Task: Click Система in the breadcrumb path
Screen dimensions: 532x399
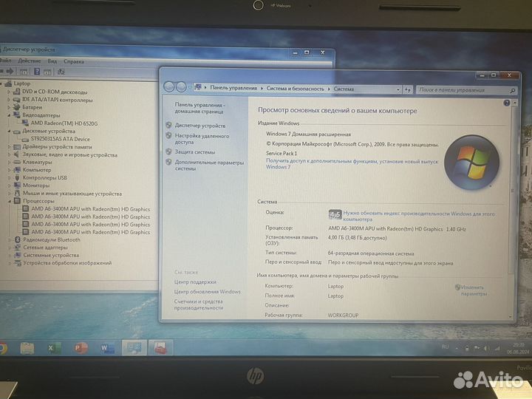Action: (x=344, y=89)
